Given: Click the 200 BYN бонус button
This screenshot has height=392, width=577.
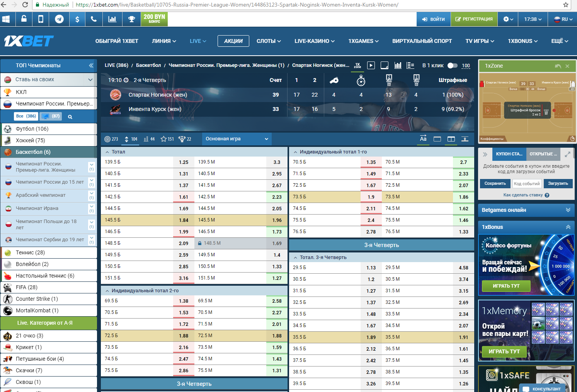Looking at the screenshot, I should (x=154, y=19).
